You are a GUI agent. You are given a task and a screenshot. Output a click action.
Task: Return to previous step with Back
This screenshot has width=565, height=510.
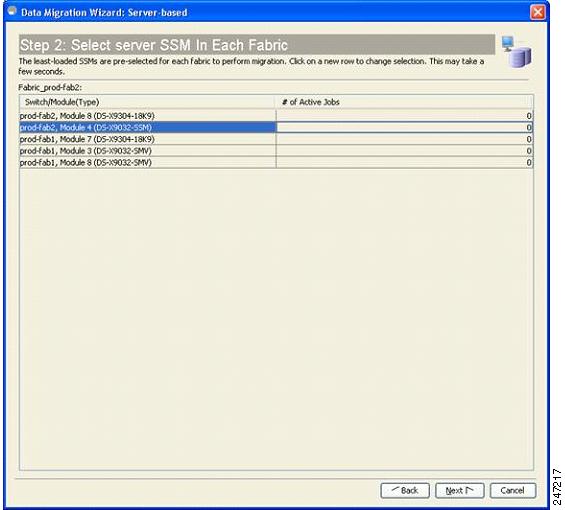tap(405, 491)
